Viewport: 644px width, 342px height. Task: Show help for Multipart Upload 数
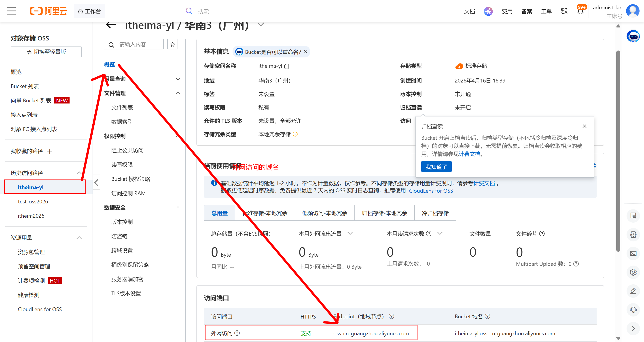(576, 264)
